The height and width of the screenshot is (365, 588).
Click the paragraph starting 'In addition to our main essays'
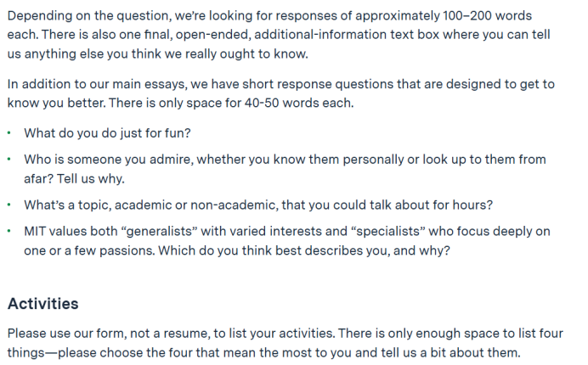281,93
